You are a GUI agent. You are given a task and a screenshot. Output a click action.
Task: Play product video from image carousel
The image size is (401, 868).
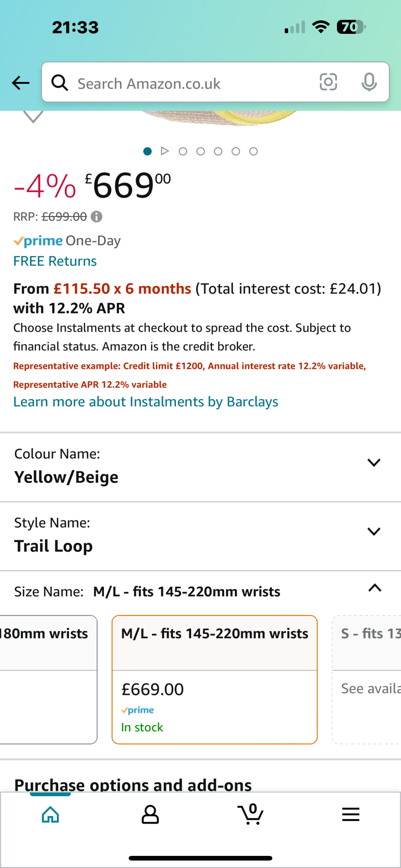click(x=165, y=151)
